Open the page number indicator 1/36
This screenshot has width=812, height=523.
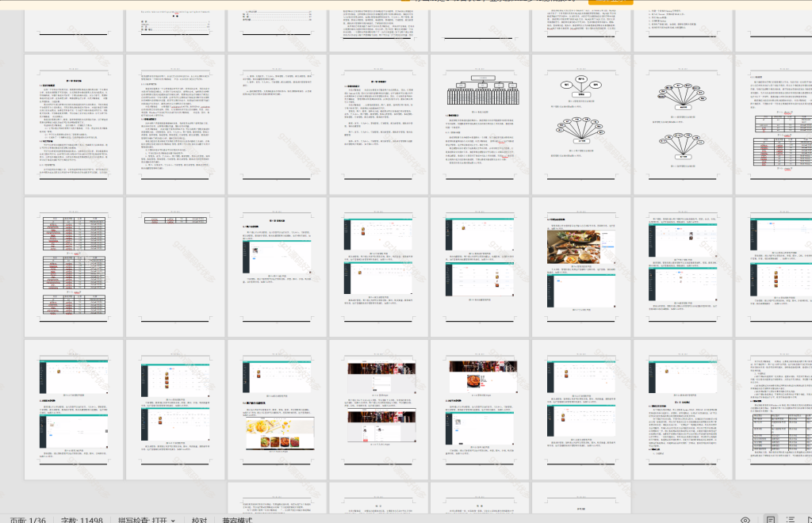pos(28,520)
